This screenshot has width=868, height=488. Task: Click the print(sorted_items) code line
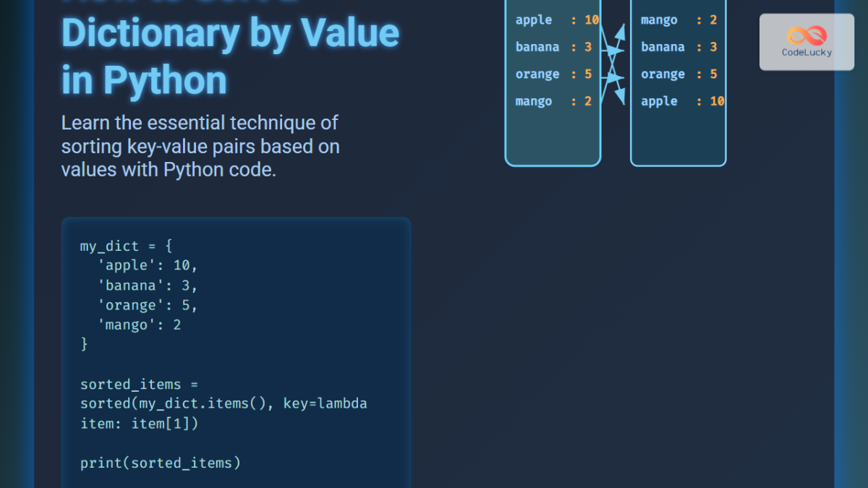coord(160,463)
